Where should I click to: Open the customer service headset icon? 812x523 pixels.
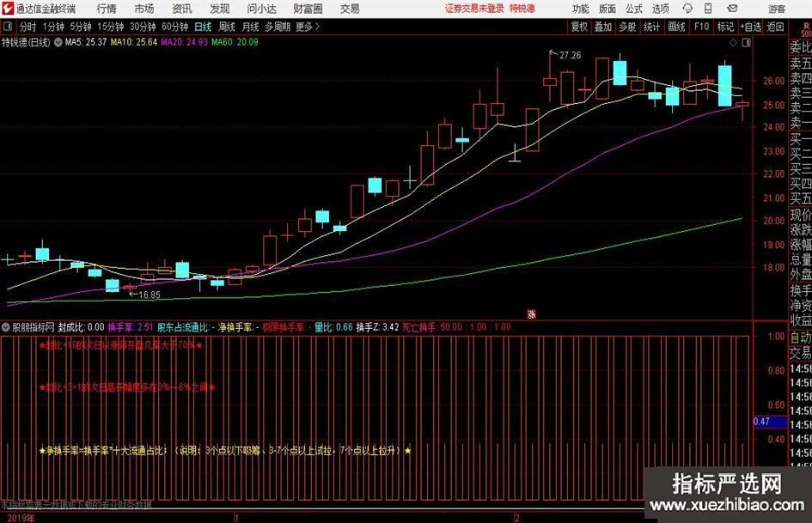coord(687,9)
